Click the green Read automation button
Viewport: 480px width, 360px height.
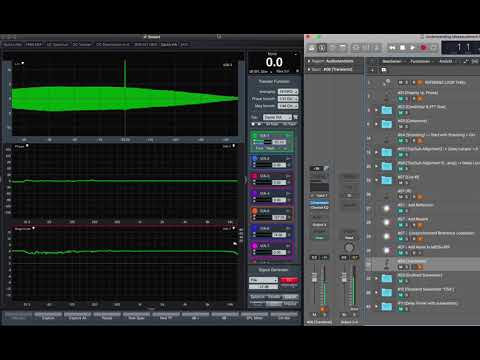pyautogui.click(x=319, y=238)
